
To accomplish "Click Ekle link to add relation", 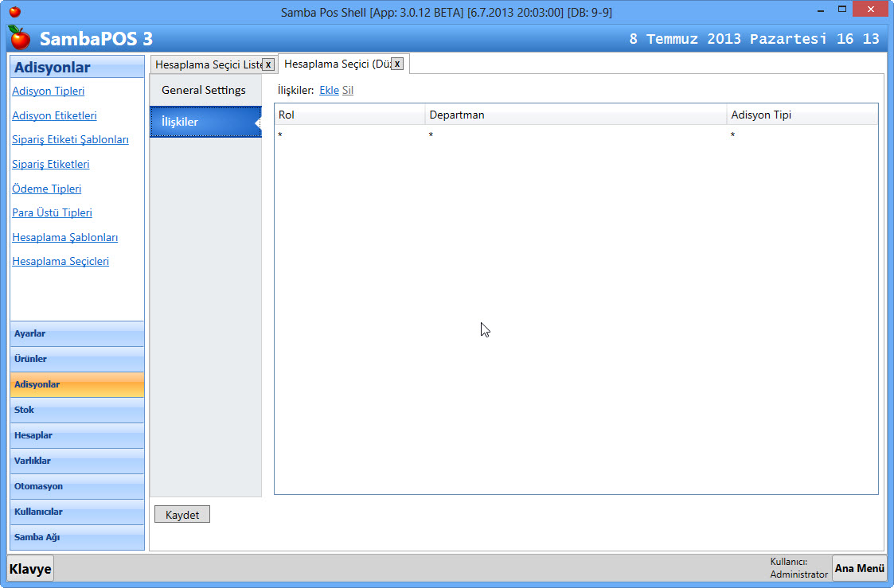I will 329,91.
